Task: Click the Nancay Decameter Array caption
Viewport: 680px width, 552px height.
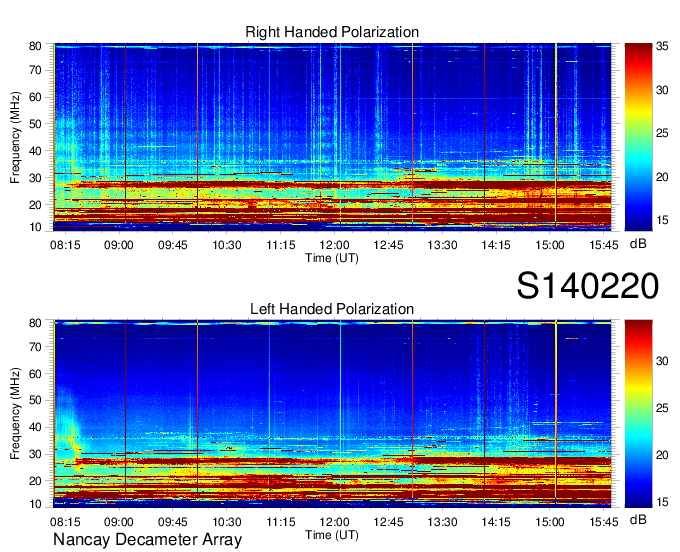Action: [x=147, y=540]
